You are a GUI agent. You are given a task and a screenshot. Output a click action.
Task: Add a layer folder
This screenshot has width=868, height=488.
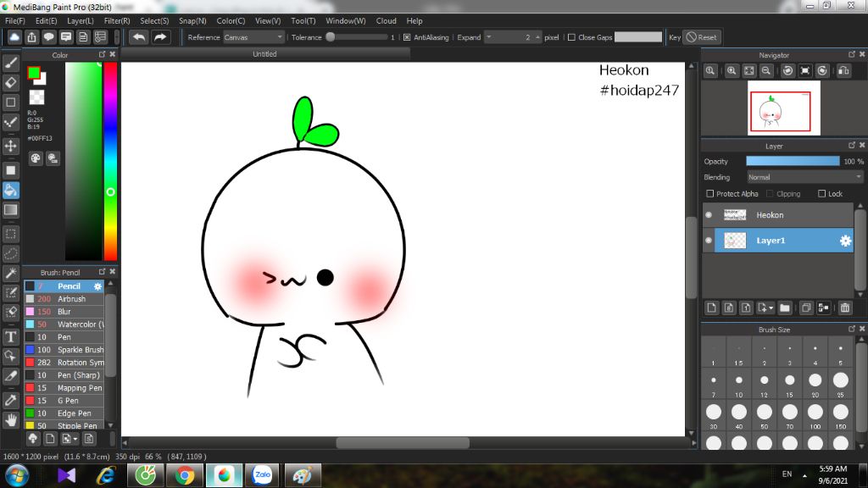point(784,308)
